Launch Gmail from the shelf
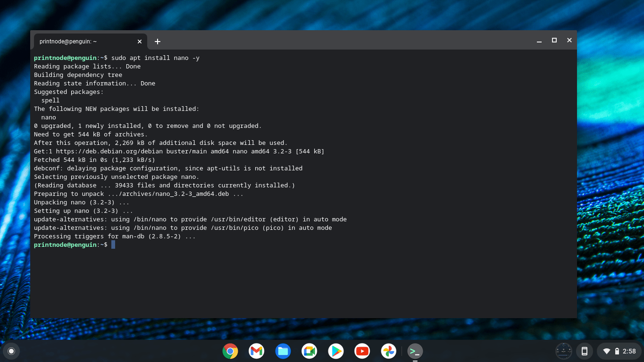The height and width of the screenshot is (362, 644). pyautogui.click(x=257, y=351)
